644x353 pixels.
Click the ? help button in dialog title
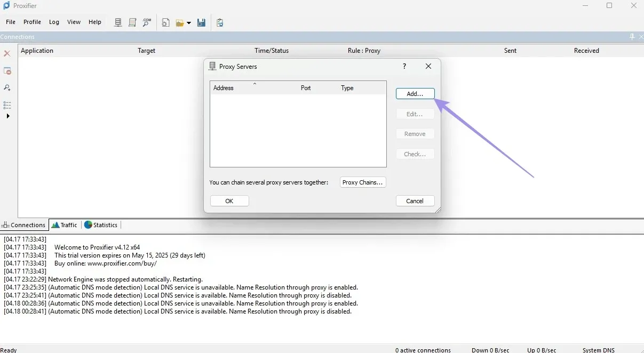[404, 67]
